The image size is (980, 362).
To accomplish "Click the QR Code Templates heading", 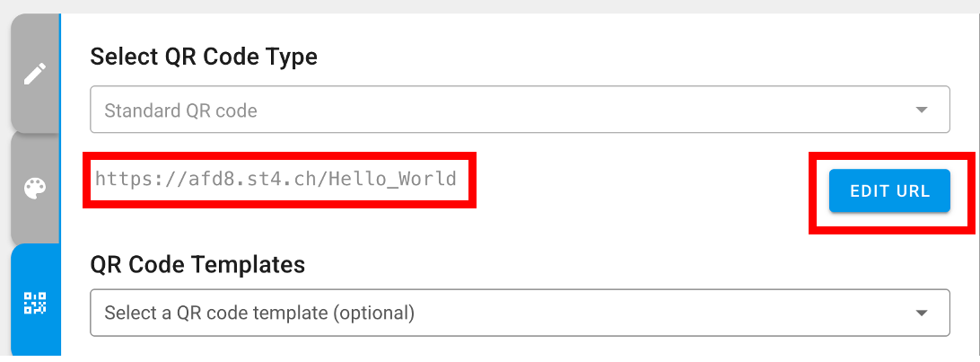I will pos(197,265).
